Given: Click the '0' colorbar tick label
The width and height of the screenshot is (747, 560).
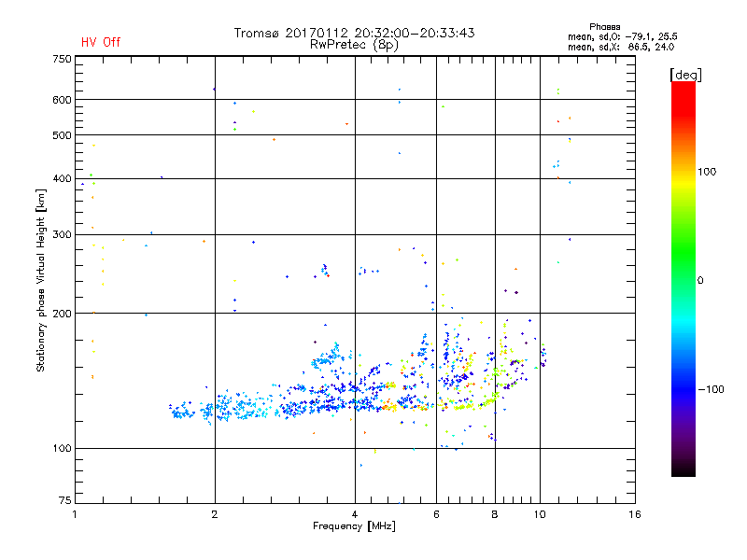Looking at the screenshot, I should [700, 281].
